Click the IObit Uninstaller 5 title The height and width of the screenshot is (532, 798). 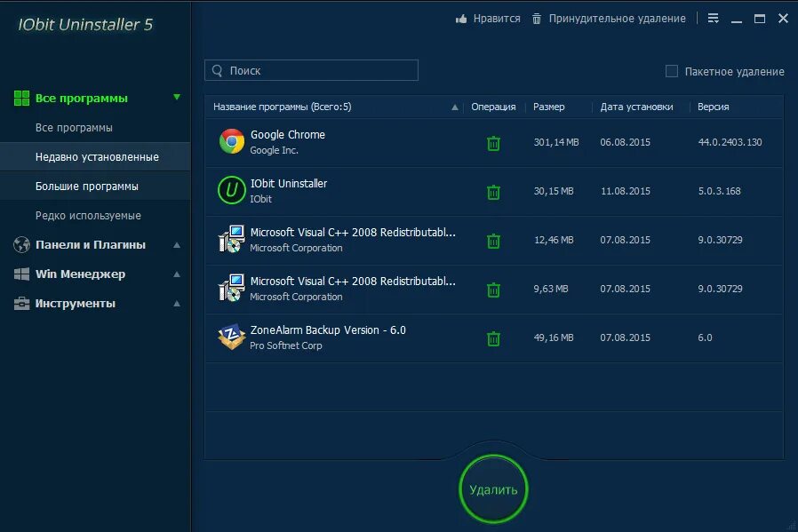click(x=85, y=24)
